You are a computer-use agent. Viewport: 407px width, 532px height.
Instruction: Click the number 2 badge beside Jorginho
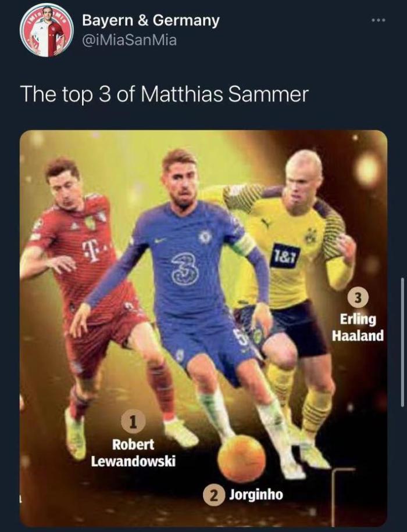[x=214, y=495]
